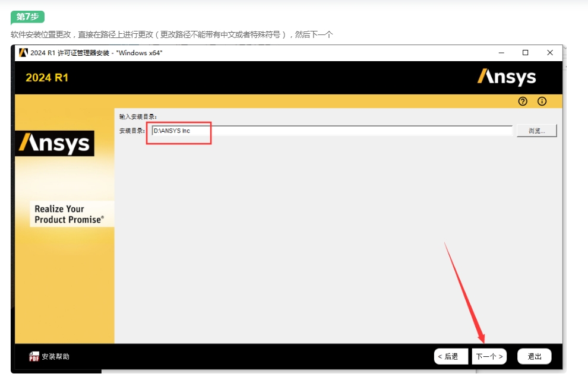Click the 输入安装目录 label text
The width and height of the screenshot is (588, 380).
[138, 117]
